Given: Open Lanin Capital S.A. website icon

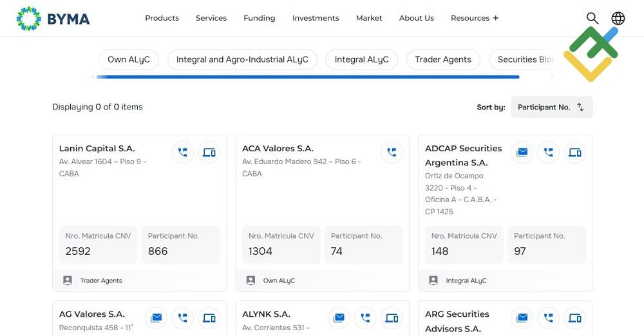Looking at the screenshot, I should tap(209, 153).
